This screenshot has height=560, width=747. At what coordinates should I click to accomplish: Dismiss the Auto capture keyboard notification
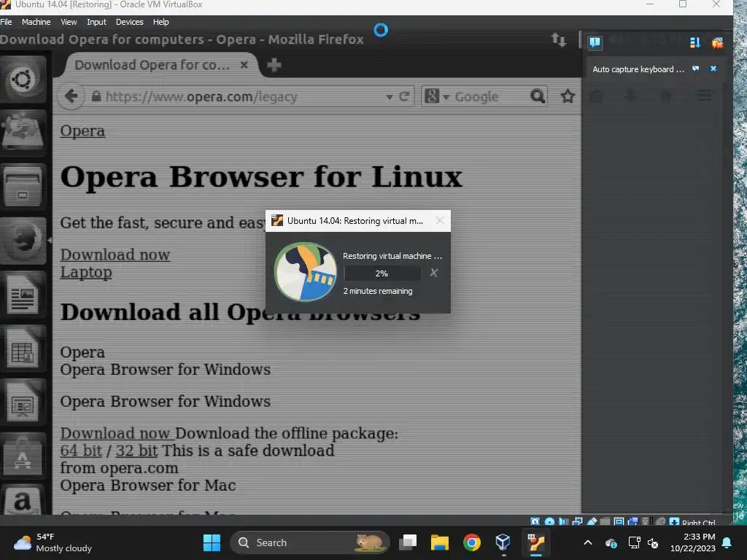(x=713, y=69)
